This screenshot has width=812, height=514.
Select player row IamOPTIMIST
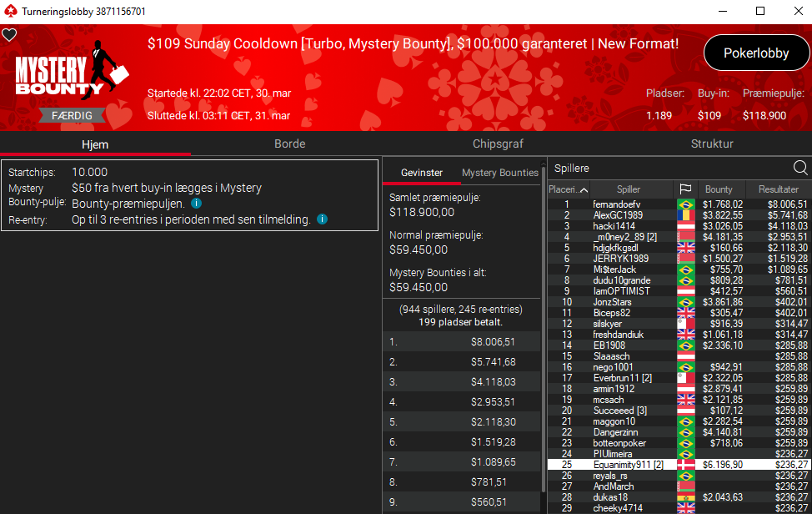tap(679, 291)
